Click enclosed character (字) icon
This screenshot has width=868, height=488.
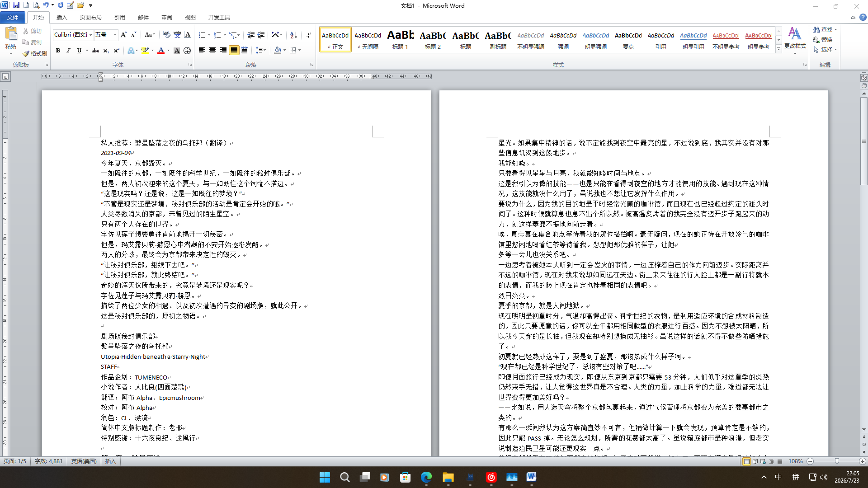pyautogui.click(x=187, y=51)
